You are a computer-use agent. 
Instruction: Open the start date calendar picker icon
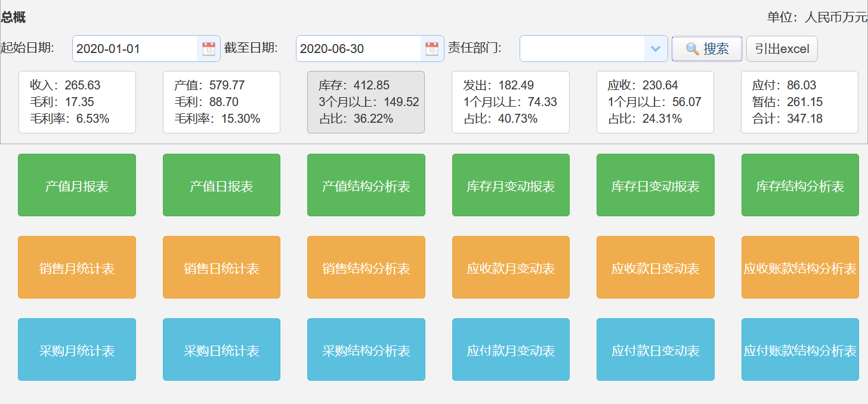tap(208, 49)
